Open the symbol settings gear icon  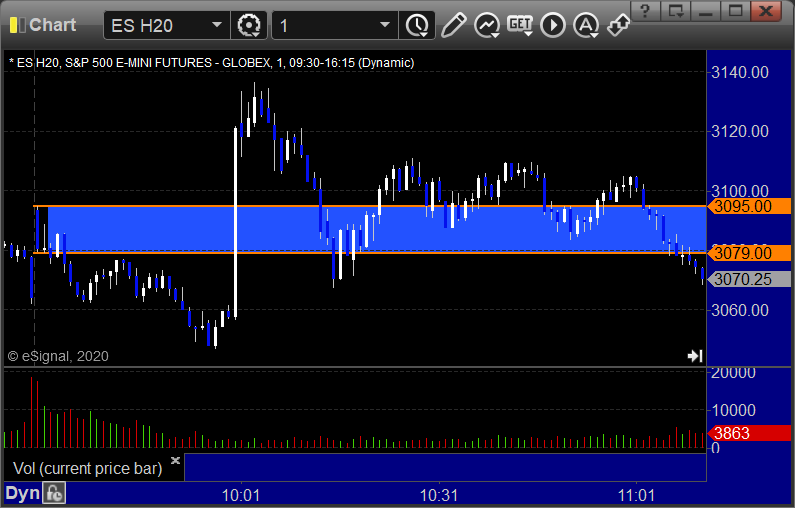[x=249, y=25]
